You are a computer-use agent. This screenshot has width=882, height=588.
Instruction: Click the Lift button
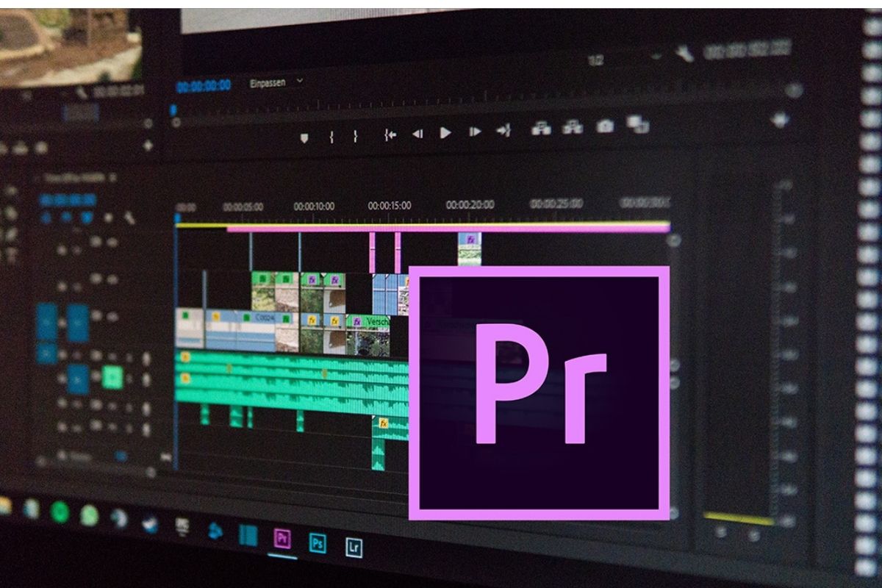541,129
